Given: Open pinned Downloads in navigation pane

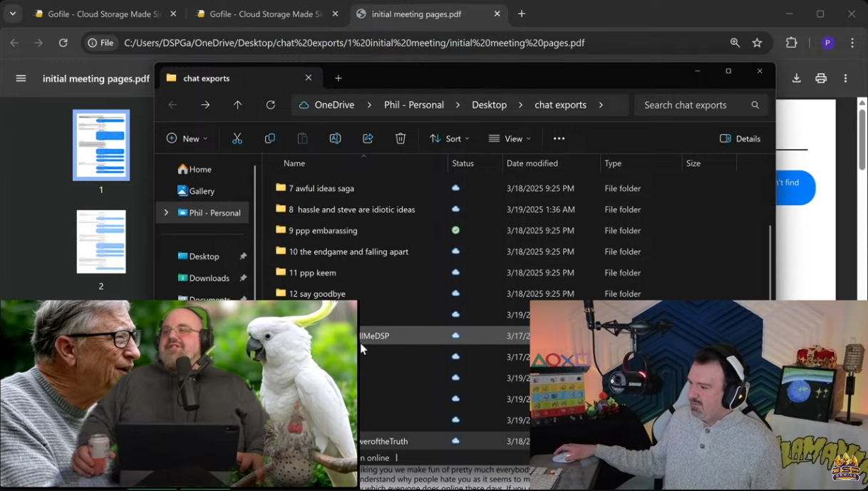Looking at the screenshot, I should (203, 278).
